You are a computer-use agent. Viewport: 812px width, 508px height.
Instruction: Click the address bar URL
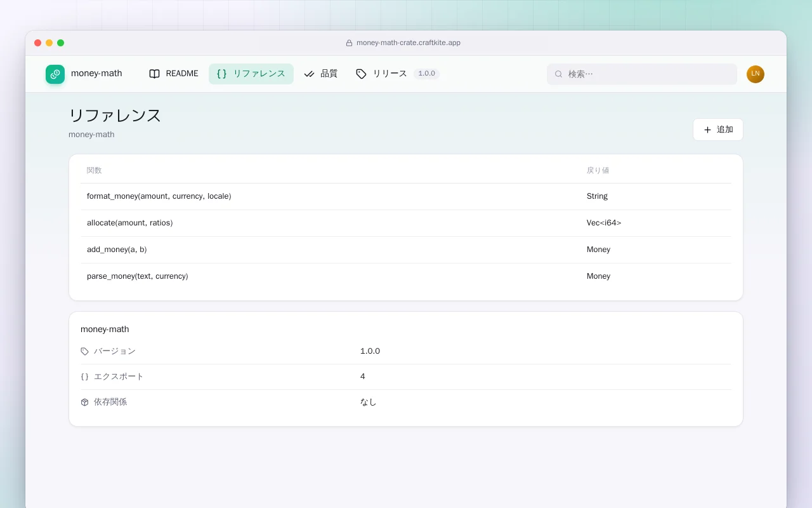[409, 43]
